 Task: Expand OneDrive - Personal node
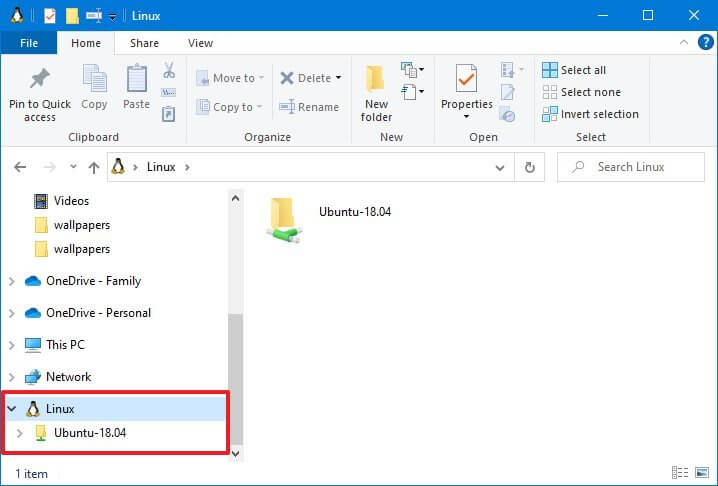point(12,313)
